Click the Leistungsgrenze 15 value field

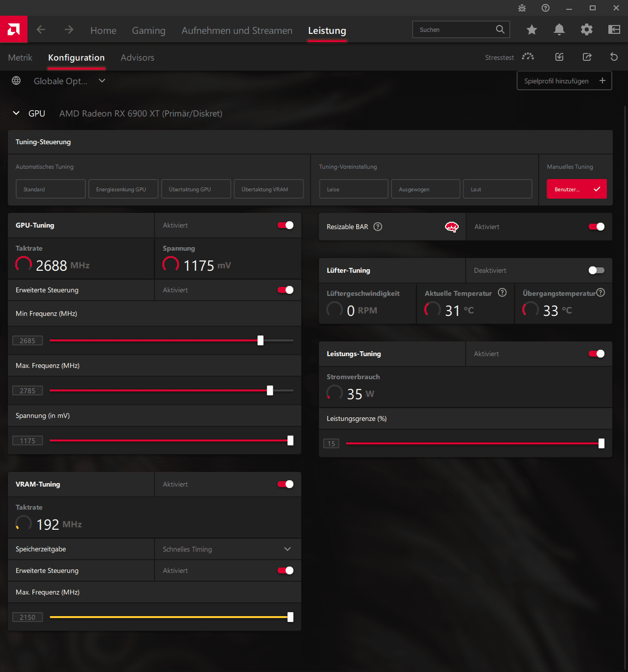click(x=332, y=443)
